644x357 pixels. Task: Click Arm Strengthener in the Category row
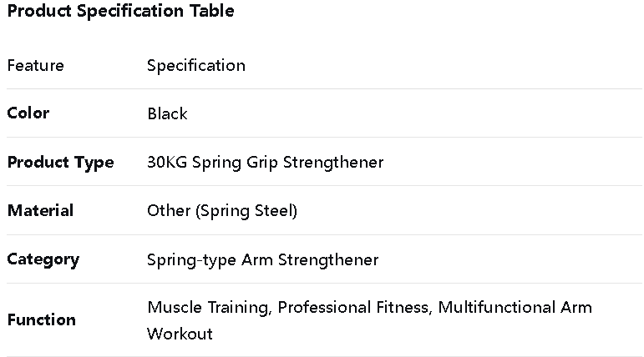coord(310,259)
